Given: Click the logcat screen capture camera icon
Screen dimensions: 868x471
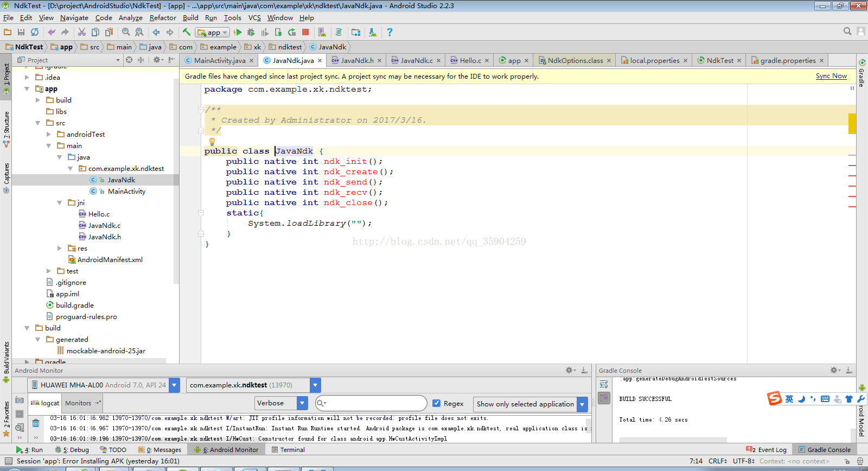Looking at the screenshot, I should pos(20,400).
